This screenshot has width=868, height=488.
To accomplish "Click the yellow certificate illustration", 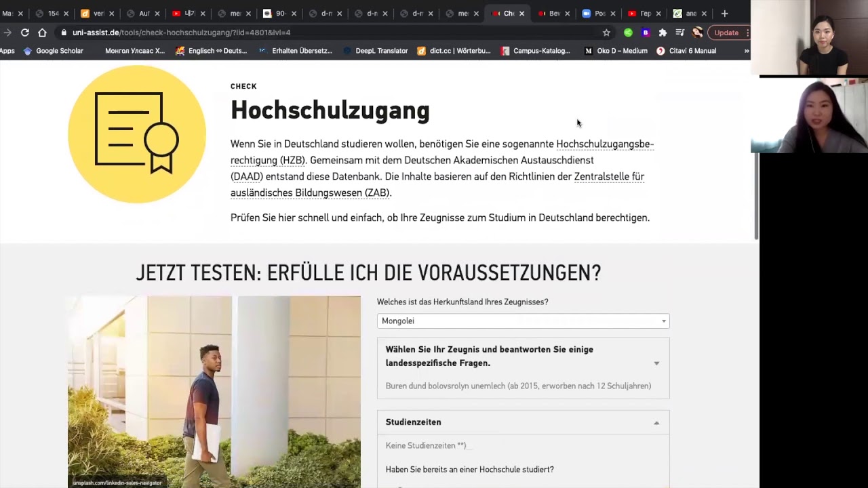I will point(137,134).
